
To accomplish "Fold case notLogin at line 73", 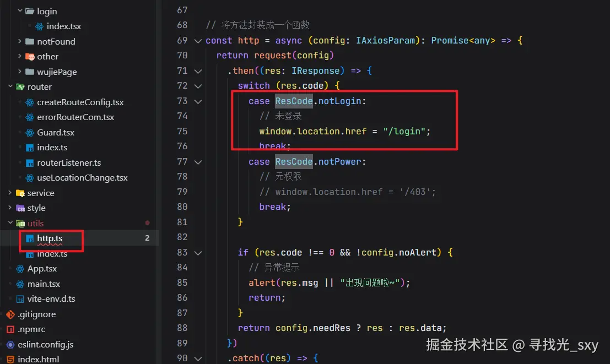I will [x=198, y=101].
